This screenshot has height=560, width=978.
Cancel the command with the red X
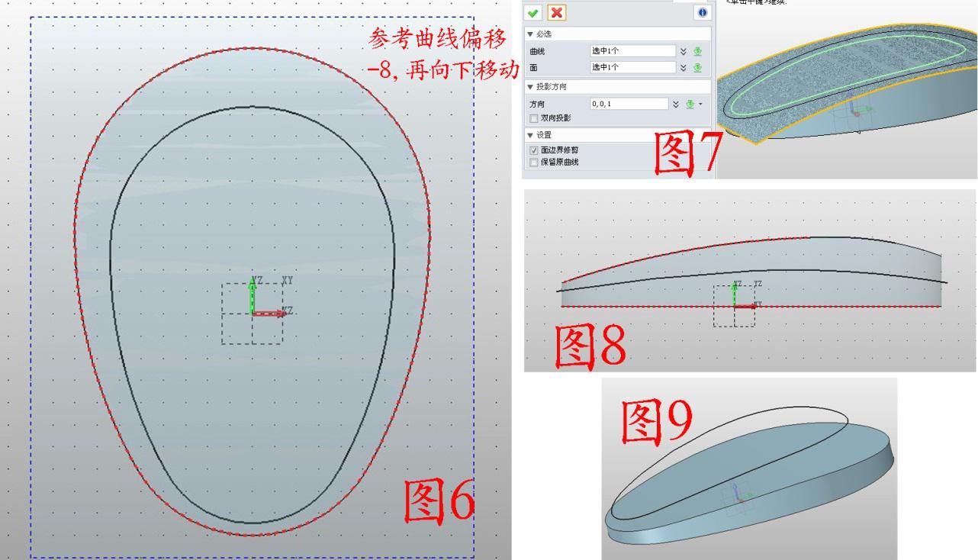(556, 13)
